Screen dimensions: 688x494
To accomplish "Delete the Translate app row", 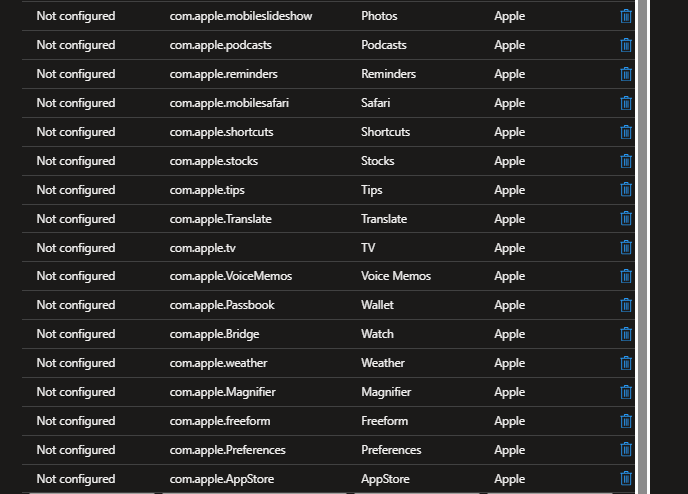I will [x=626, y=219].
